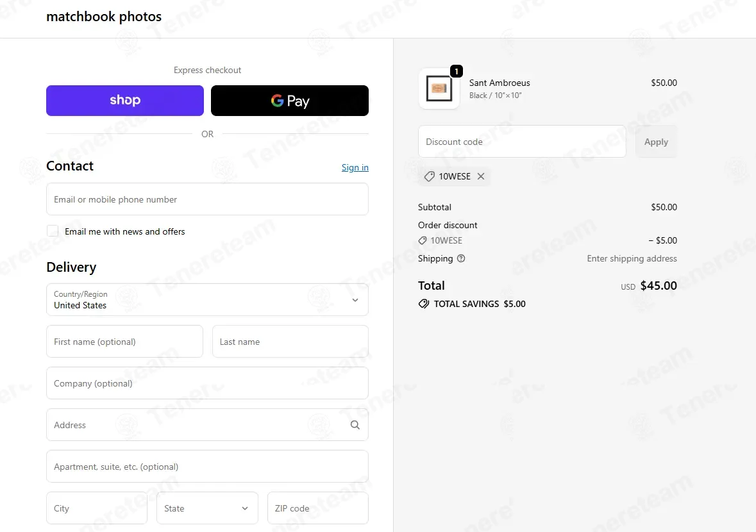Viewport: 756px width, 532px height.
Task: Expand the State dropdown
Action: (x=207, y=508)
